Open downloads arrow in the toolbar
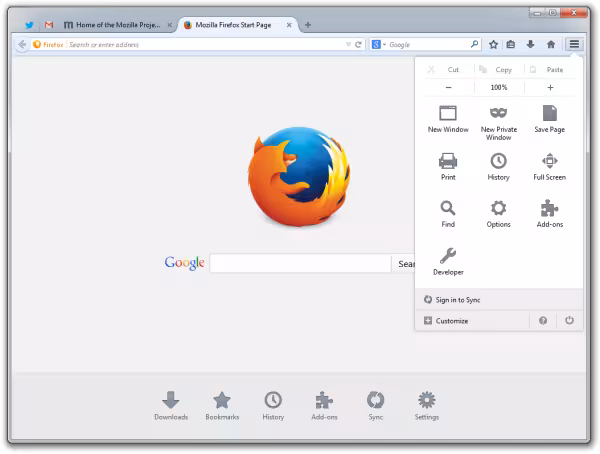 tap(530, 44)
